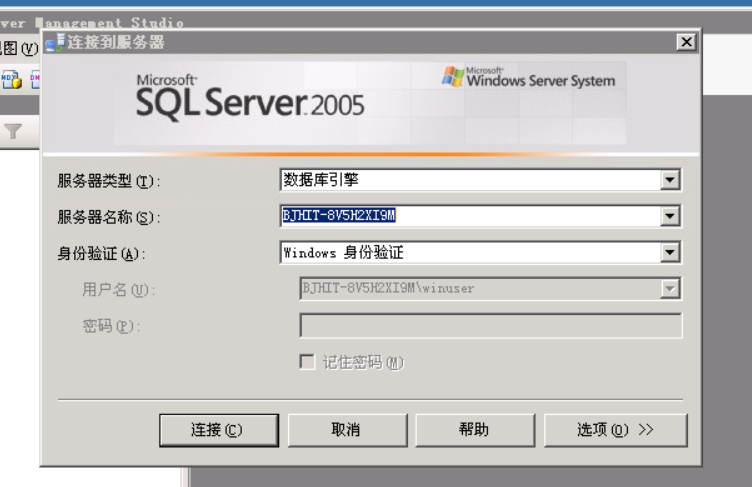The height and width of the screenshot is (487, 752).
Task: Click the MDX query toolbar icon in Management Studio
Action: (x=11, y=79)
